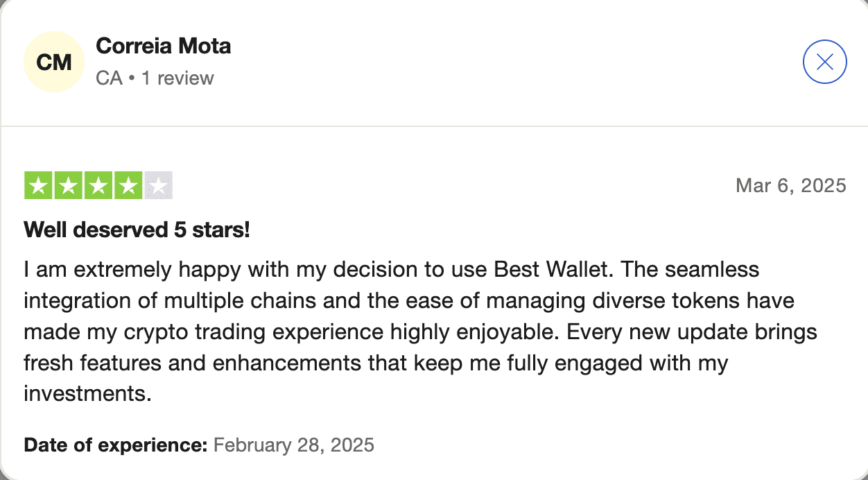Click the word "investments." ending the review

87,394
